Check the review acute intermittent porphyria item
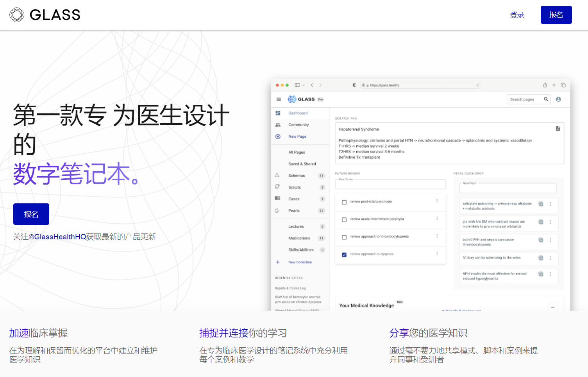This screenshot has width=588, height=377. click(x=344, y=220)
